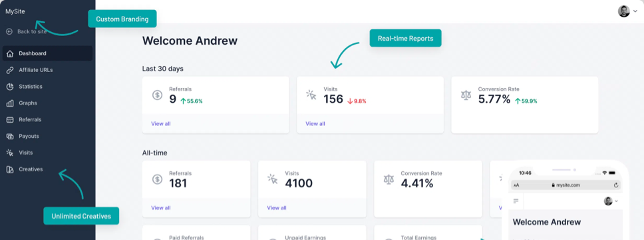Screen dimensions: 644x240
Task: Click the 5.77% conversion rate value
Action: coord(494,99)
